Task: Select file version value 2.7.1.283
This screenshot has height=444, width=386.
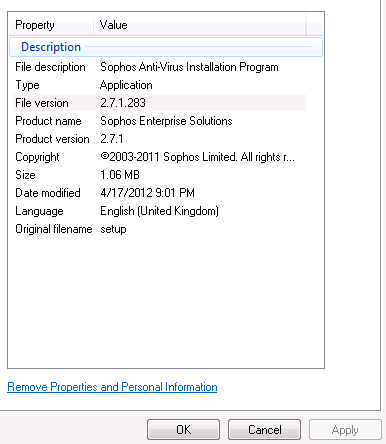Action: 123,103
